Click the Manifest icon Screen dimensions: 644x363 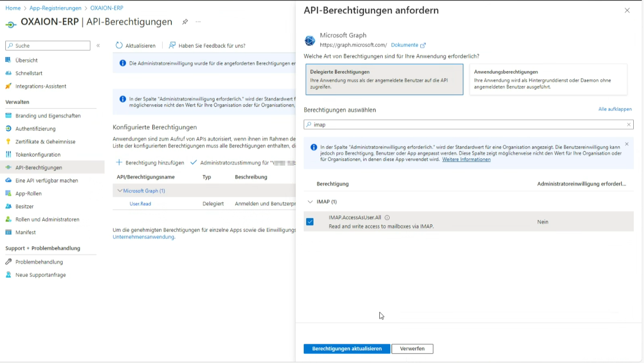(x=8, y=232)
